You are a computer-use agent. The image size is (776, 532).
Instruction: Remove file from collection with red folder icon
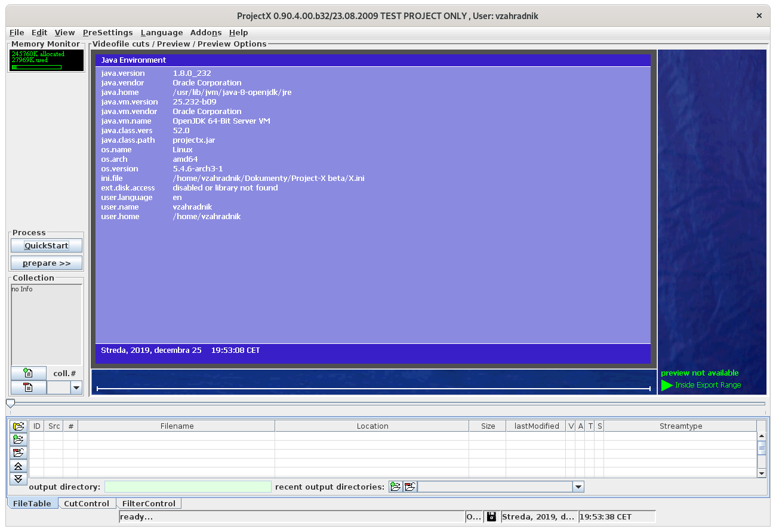19,452
